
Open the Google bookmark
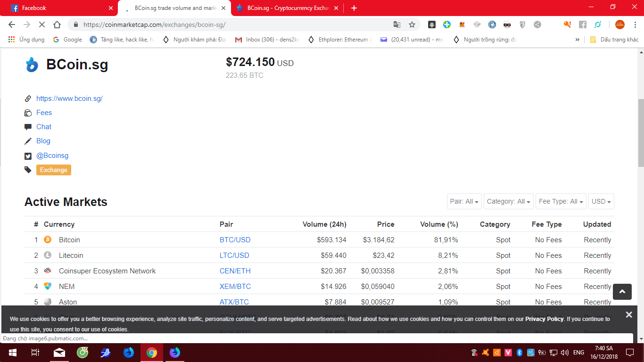[x=67, y=40]
